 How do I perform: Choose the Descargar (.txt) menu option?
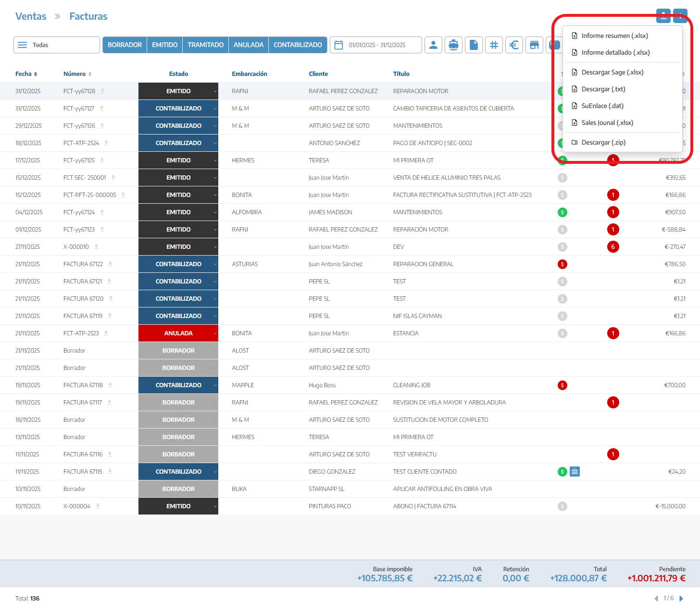(622, 89)
